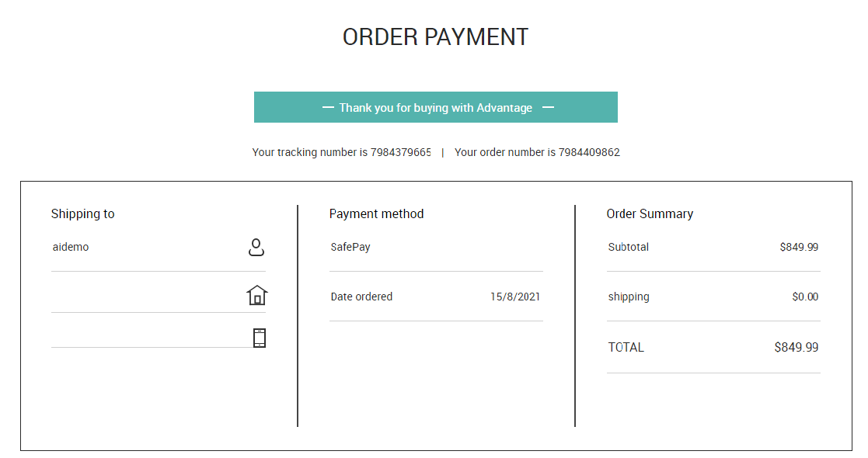This screenshot has width=868, height=458.
Task: Click the Shipping to section title
Action: (83, 214)
